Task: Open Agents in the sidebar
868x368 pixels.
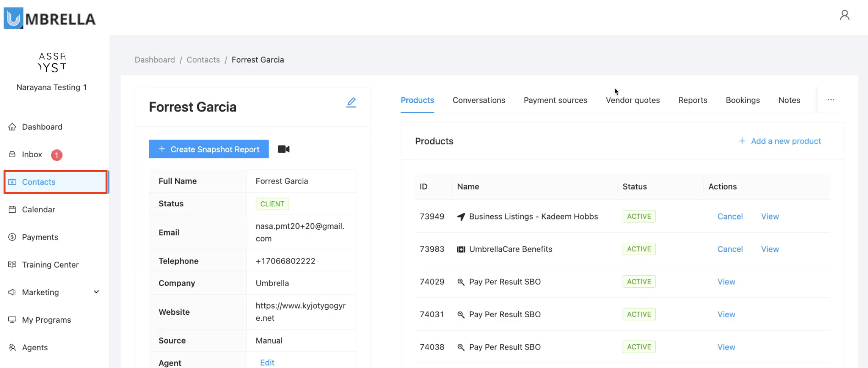Action: click(35, 348)
